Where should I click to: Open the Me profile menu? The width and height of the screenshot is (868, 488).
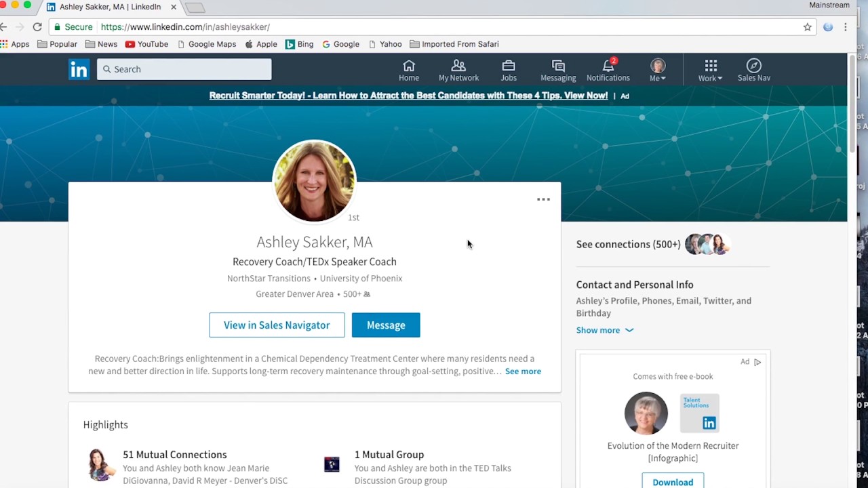pos(658,70)
